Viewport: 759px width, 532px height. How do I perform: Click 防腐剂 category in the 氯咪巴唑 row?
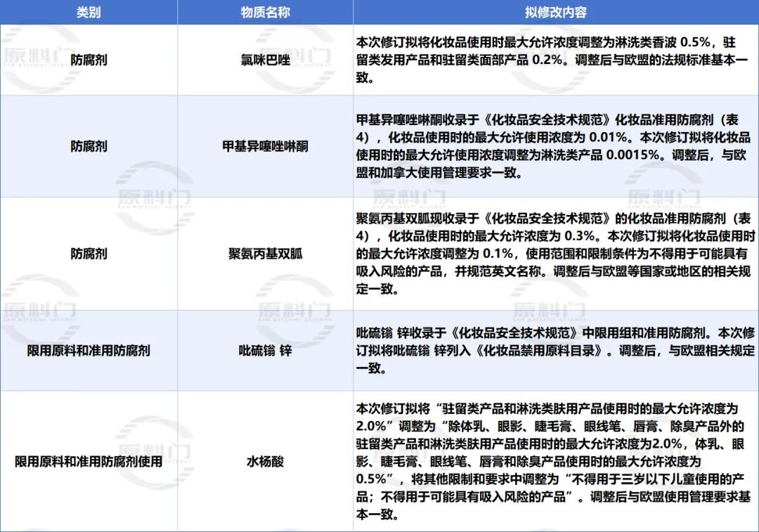coord(89,60)
